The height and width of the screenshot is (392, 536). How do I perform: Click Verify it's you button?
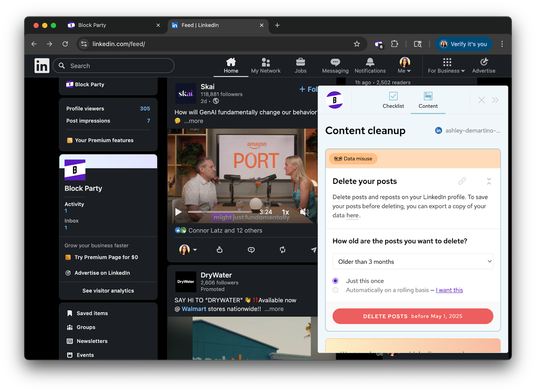pyautogui.click(x=464, y=44)
